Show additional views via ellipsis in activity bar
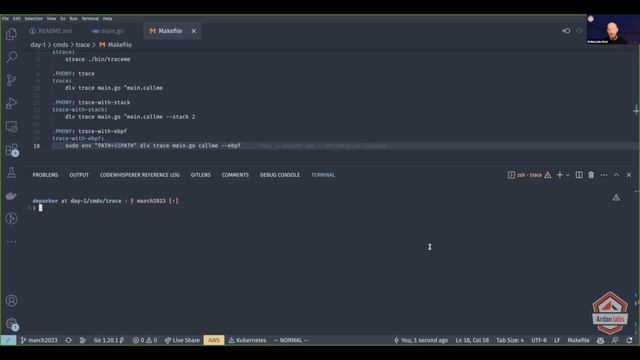This screenshot has height=360, width=640. pos(11,242)
